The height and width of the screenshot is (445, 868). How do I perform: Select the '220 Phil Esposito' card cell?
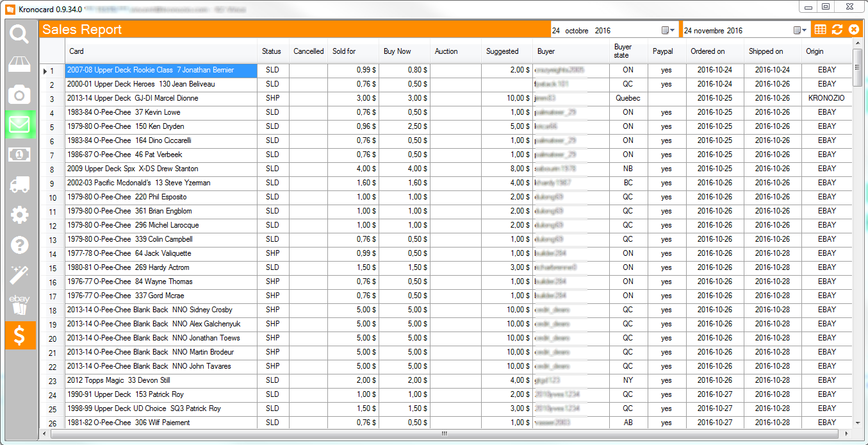pos(161,197)
